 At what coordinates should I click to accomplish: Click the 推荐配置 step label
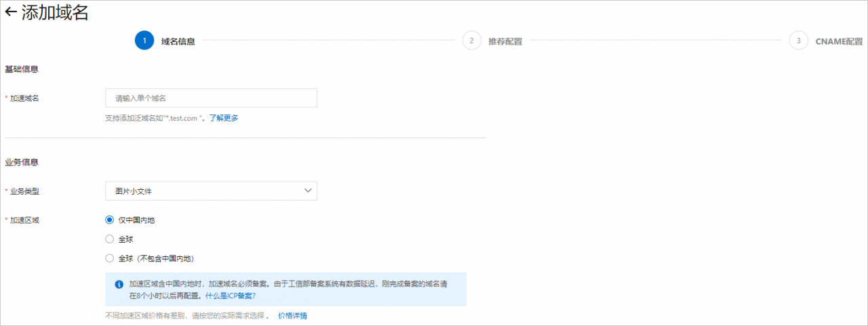(x=505, y=41)
